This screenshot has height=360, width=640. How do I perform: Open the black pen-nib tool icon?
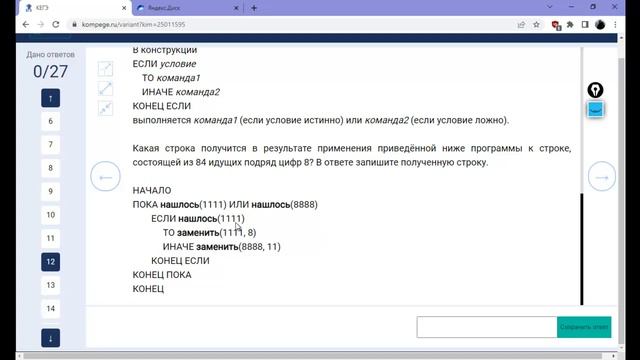click(596, 90)
